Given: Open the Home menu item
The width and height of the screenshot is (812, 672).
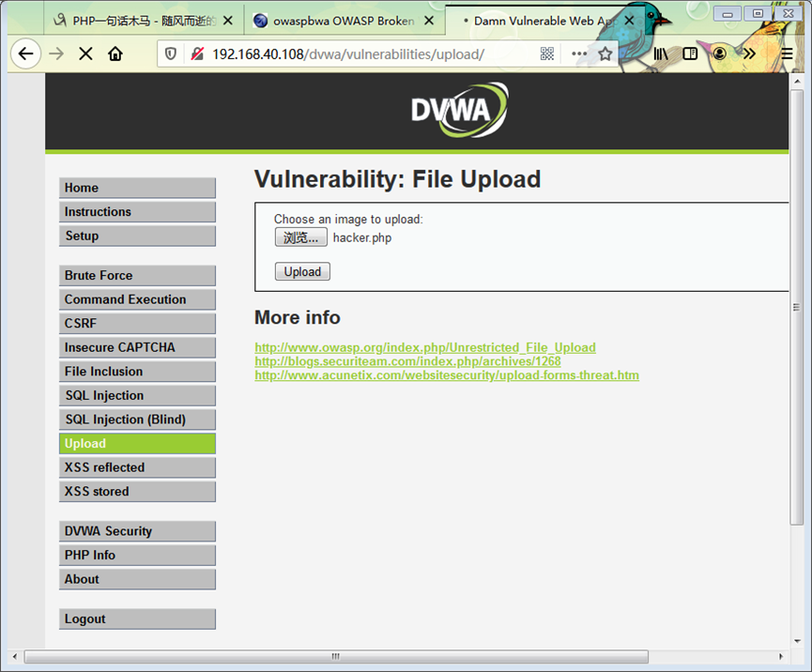Looking at the screenshot, I should point(137,188).
